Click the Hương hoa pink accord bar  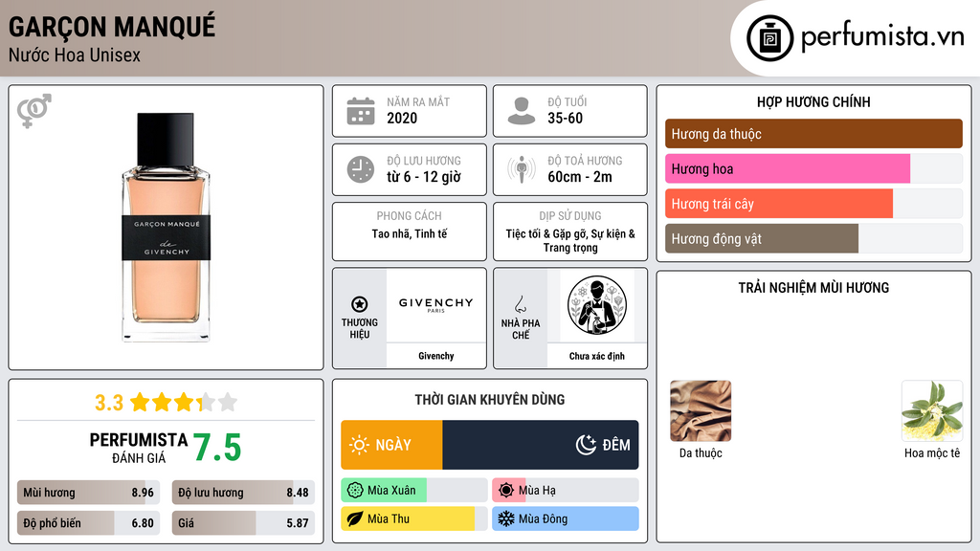pyautogui.click(x=813, y=168)
